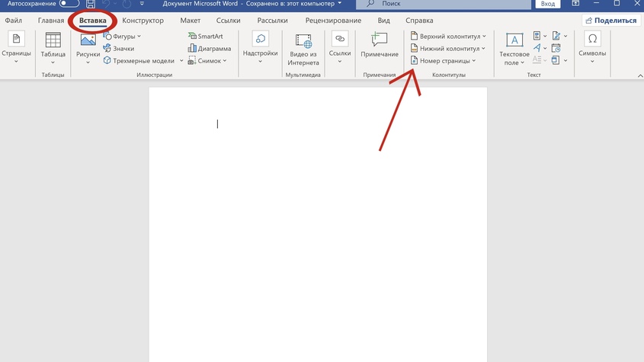Open the Символы symbols menu
This screenshot has height=362, width=644.
[x=592, y=47]
